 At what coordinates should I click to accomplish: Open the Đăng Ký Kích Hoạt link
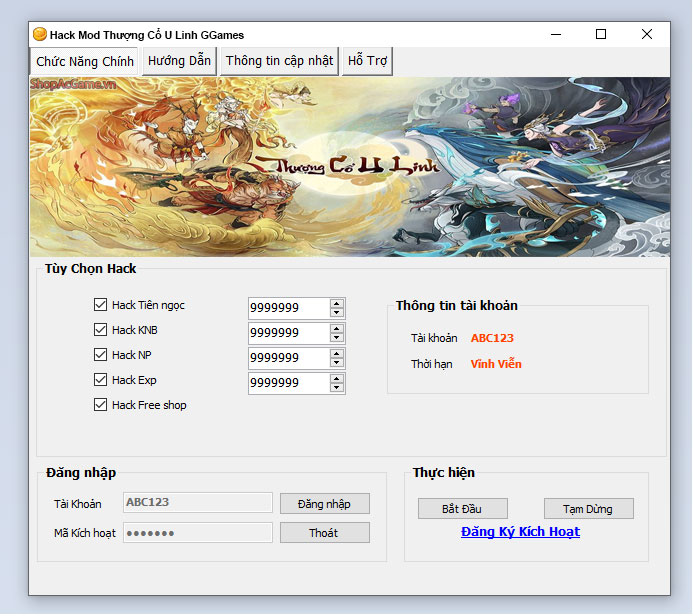pos(520,532)
